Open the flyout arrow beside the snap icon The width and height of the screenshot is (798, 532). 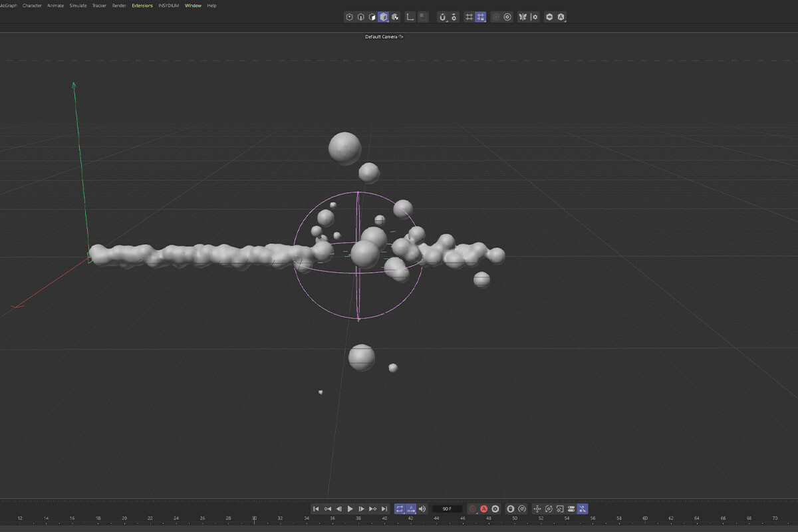(447, 21)
